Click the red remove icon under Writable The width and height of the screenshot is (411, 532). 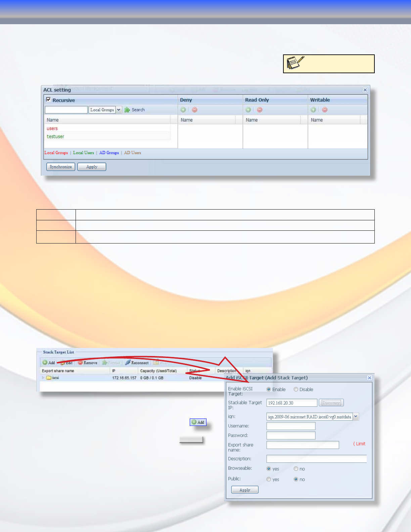(325, 110)
